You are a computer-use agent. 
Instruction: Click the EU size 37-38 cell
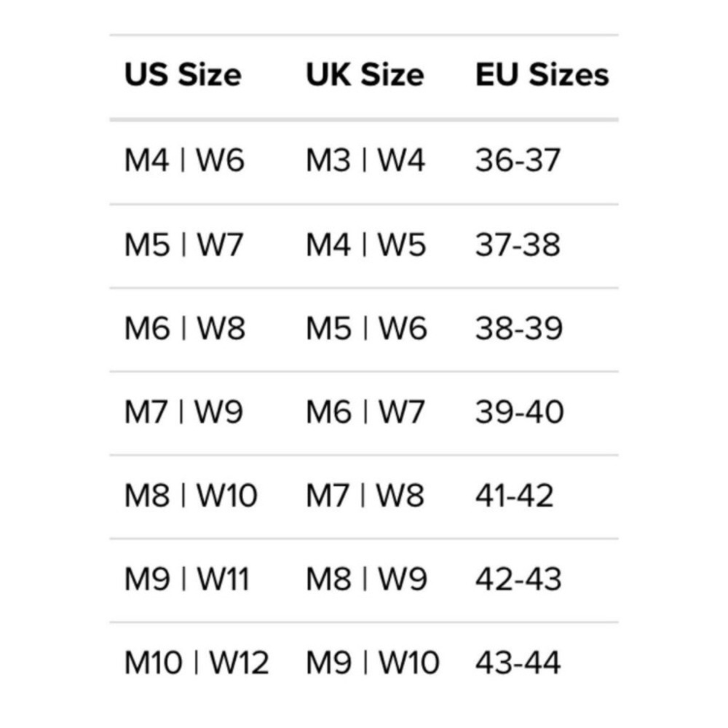(x=518, y=245)
